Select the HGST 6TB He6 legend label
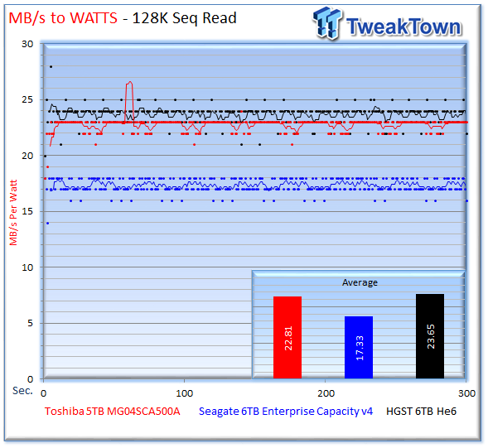488x448 pixels. click(x=421, y=412)
